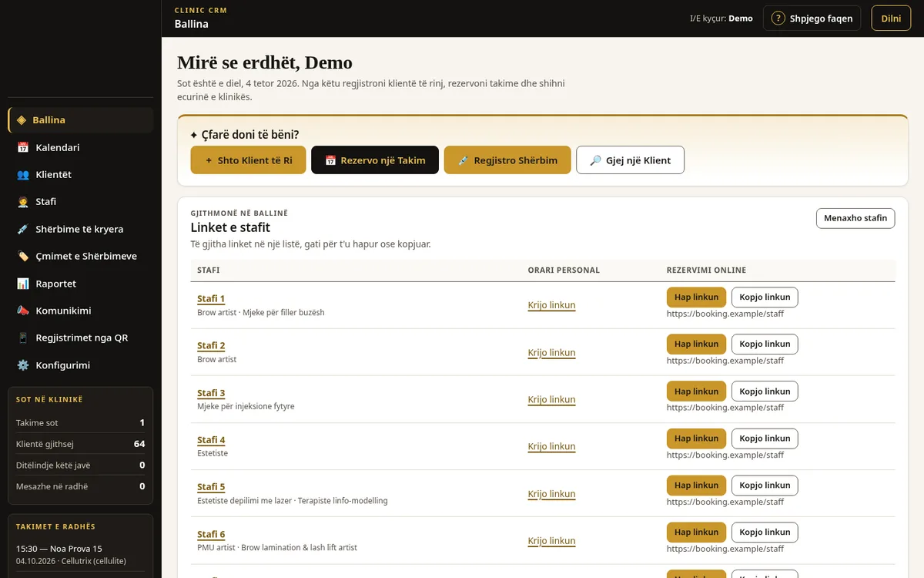Open Çmimet e Shërbimeve page

(x=81, y=256)
